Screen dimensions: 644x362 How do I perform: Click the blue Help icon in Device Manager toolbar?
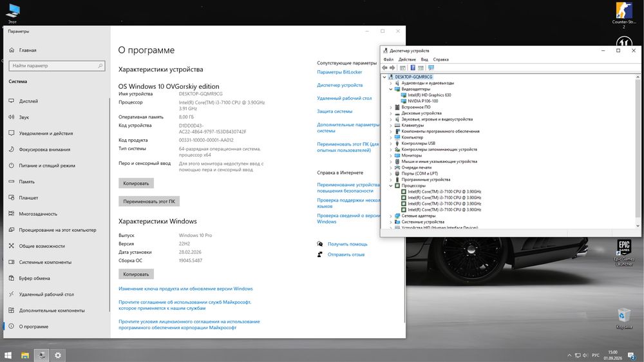click(x=413, y=68)
